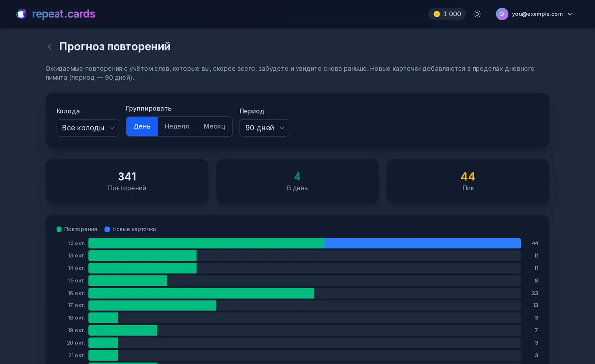The image size is (595, 364).
Task: Click the 21 окт. date label
Action: (77, 355)
